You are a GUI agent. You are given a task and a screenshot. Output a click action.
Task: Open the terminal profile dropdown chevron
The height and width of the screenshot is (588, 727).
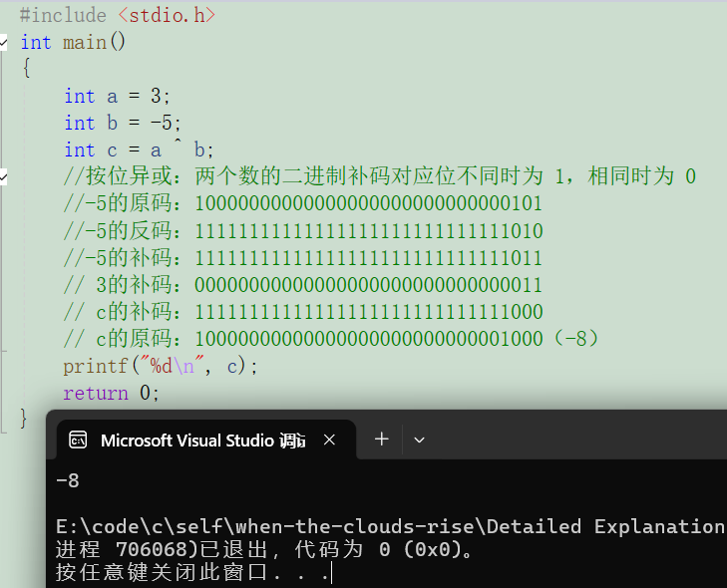419,440
